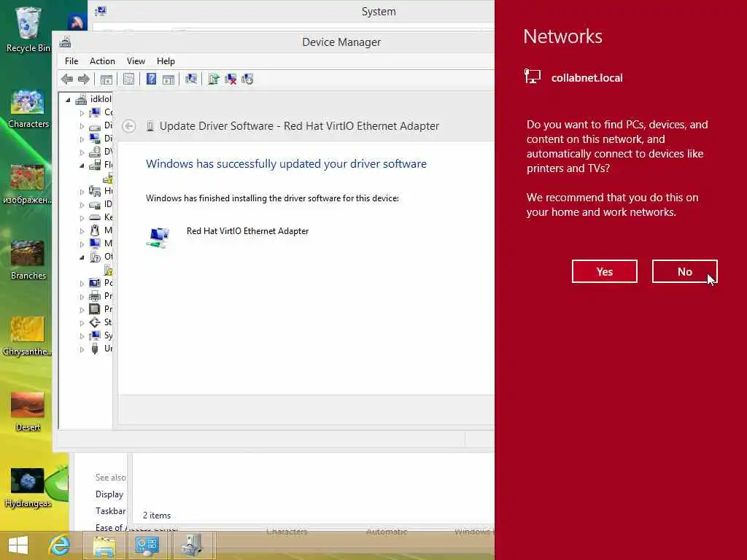Switch to the Device Manager taskbar button

point(193,545)
